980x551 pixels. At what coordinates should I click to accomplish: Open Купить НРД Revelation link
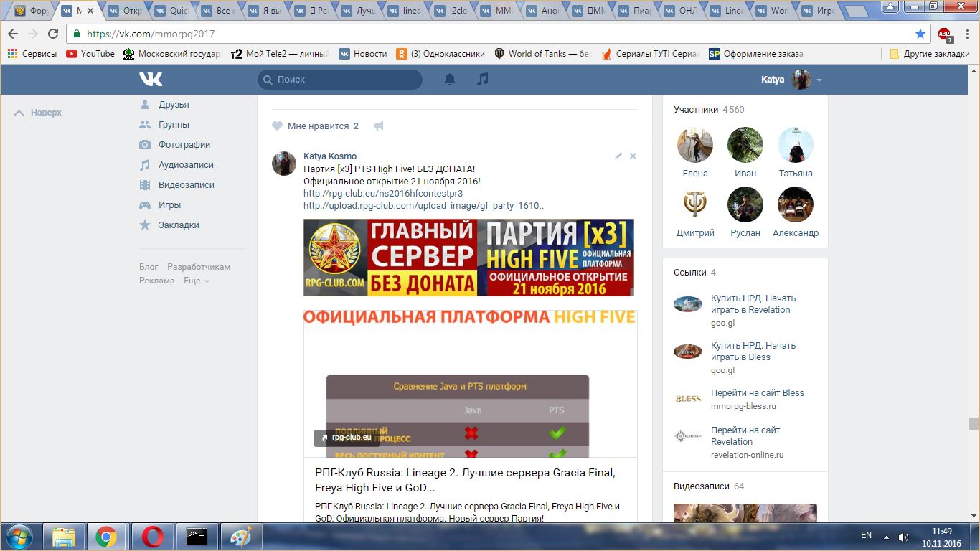753,304
